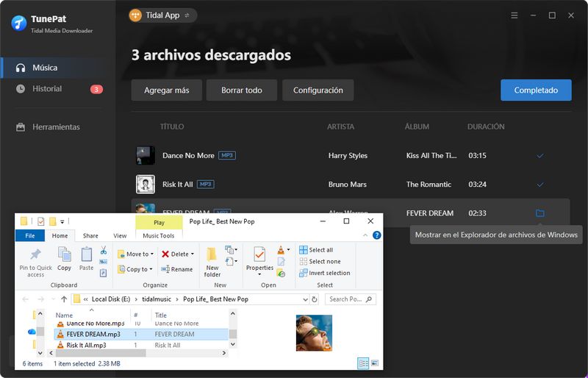The image size is (588, 378).
Task: Open the Tidal App source switcher
Action: click(x=162, y=15)
